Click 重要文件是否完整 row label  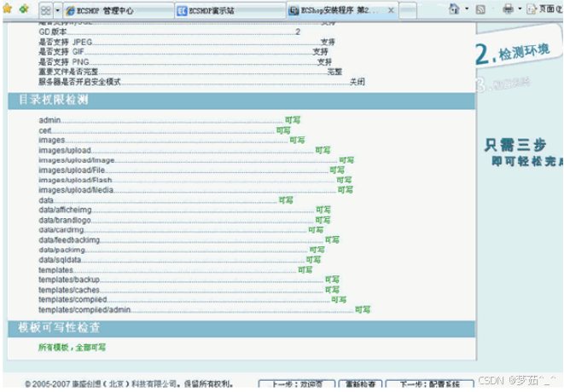(68, 72)
